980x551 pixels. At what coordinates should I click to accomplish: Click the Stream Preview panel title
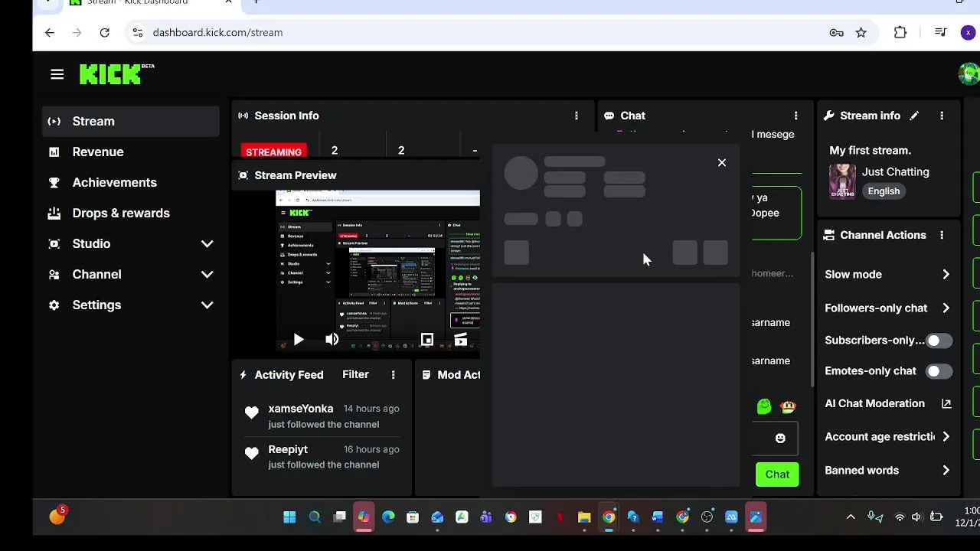[x=296, y=175]
